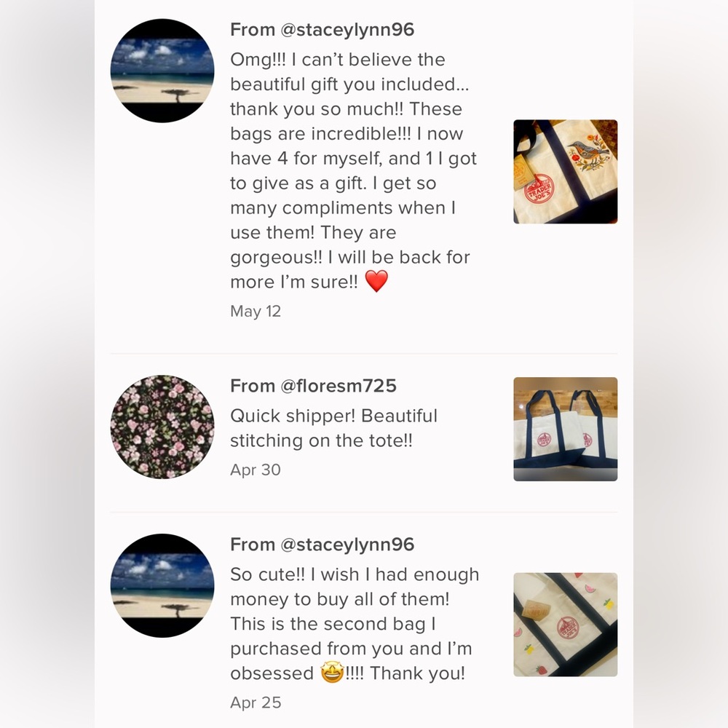This screenshot has height=728, width=728.
Task: Open the bird-embroidered tote bag photo
Action: 565,172
